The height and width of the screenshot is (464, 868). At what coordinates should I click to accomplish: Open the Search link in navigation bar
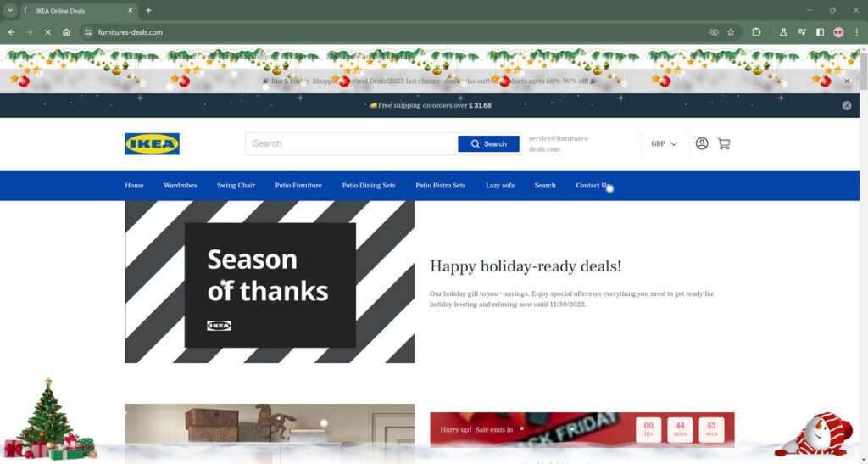coord(545,186)
